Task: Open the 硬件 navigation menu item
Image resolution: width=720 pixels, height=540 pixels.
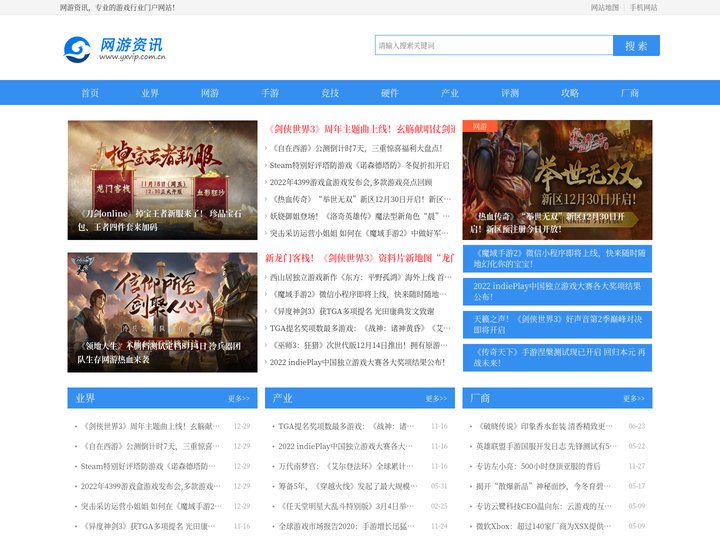Action: point(390,93)
